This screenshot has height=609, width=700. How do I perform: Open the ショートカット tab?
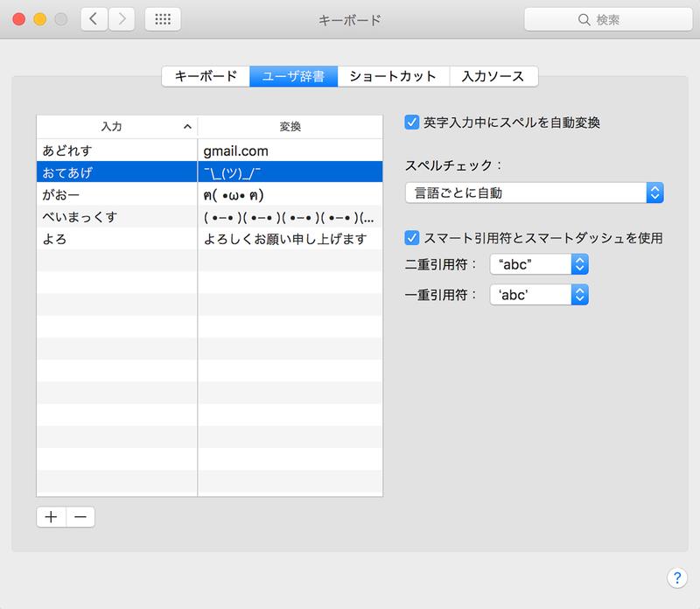pos(393,76)
